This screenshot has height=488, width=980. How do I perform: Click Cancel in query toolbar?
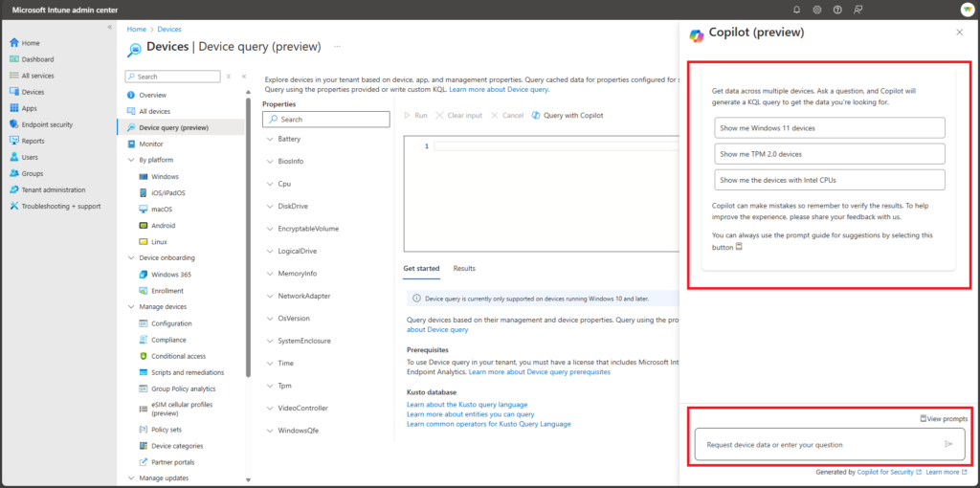click(x=507, y=116)
